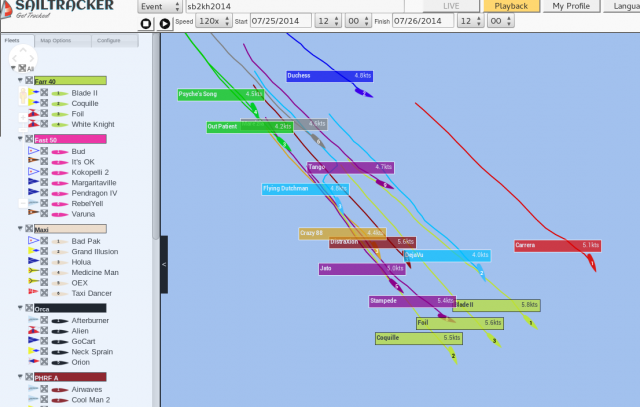Viewport: 640px width, 407px height.
Task: Select the Carrera boat label on map
Action: click(x=557, y=246)
